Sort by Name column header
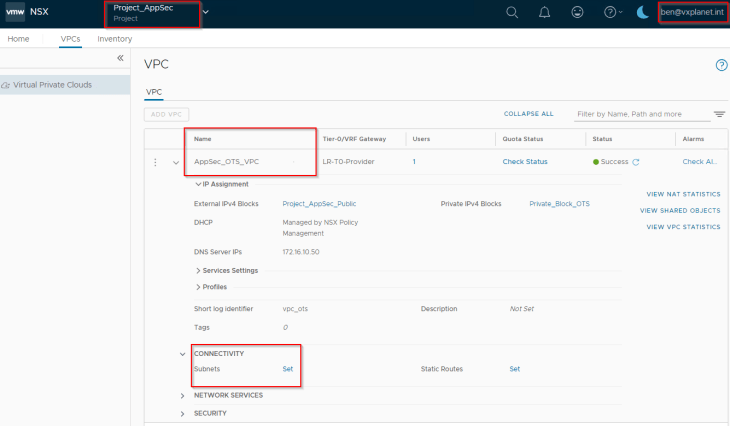This screenshot has width=730, height=426. [203, 139]
